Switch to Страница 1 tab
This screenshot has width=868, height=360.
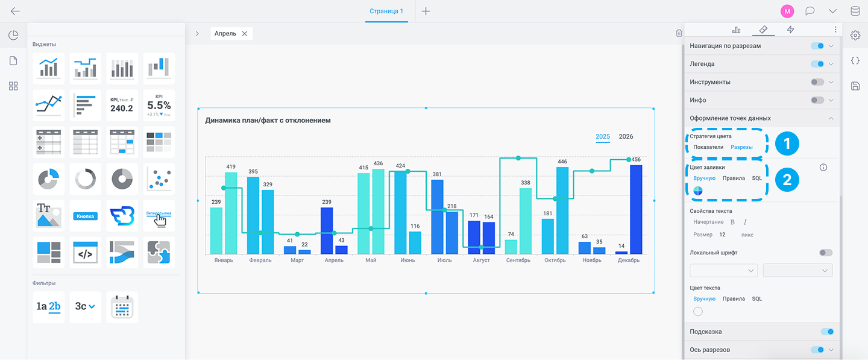pyautogui.click(x=386, y=11)
